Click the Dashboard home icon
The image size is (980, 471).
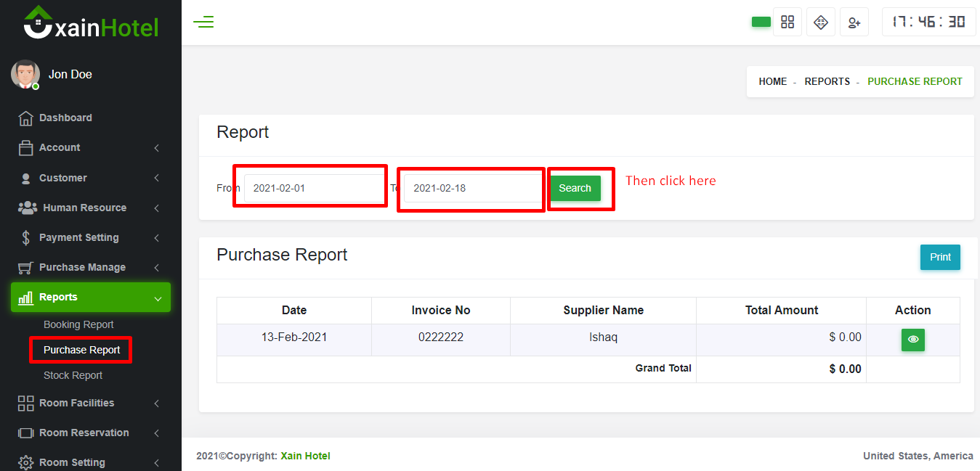pos(26,118)
